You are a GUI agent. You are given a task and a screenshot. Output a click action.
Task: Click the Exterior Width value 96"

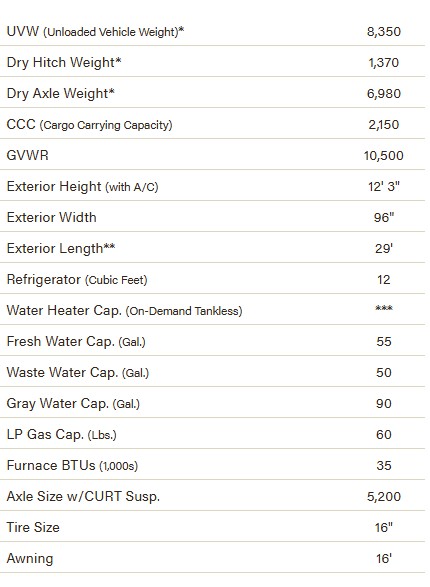(384, 218)
